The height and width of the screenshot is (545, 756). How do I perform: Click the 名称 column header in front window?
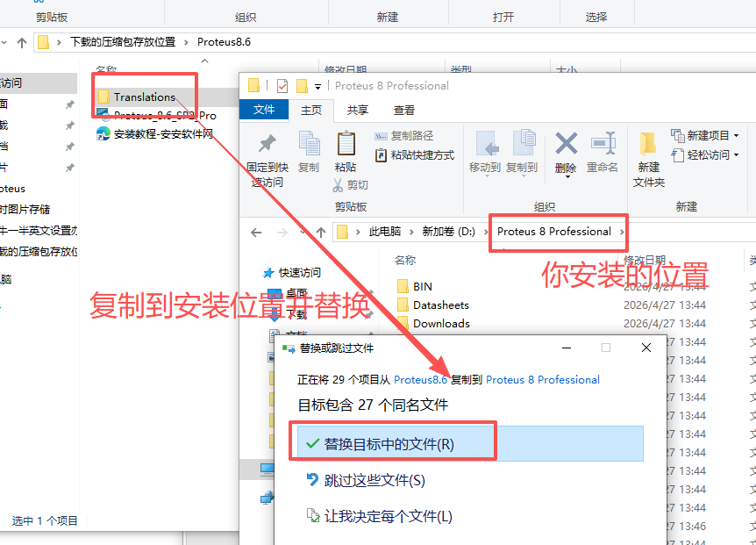click(x=404, y=261)
